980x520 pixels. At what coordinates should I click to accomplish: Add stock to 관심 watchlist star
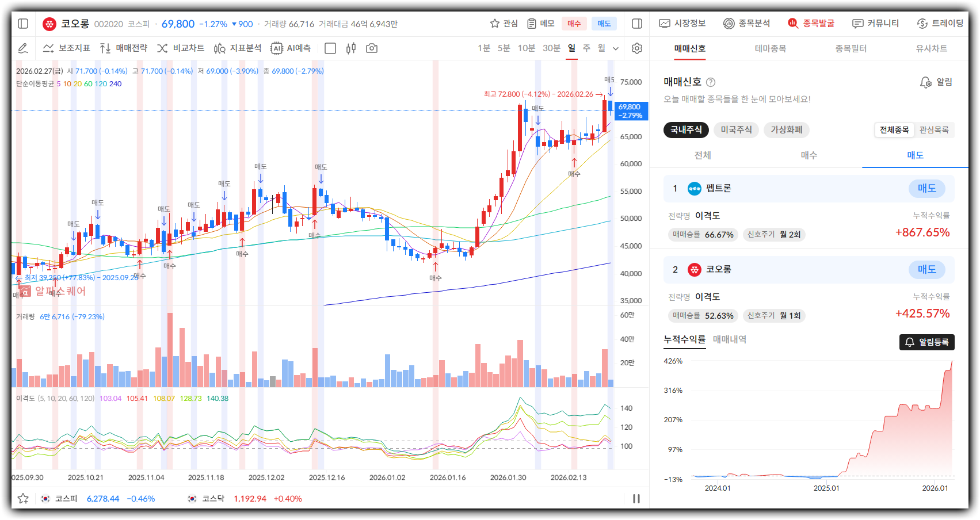(x=504, y=24)
